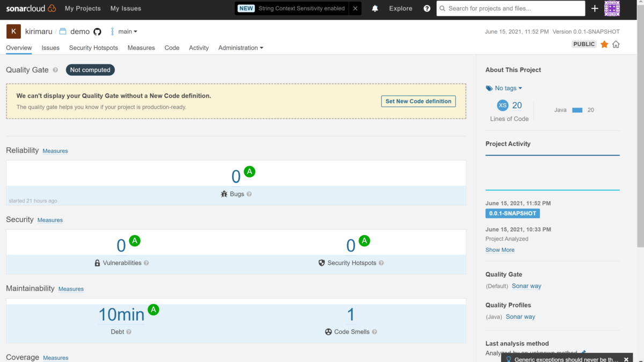Open My Issues in top bar
This screenshot has height=362, width=644.
point(126,9)
